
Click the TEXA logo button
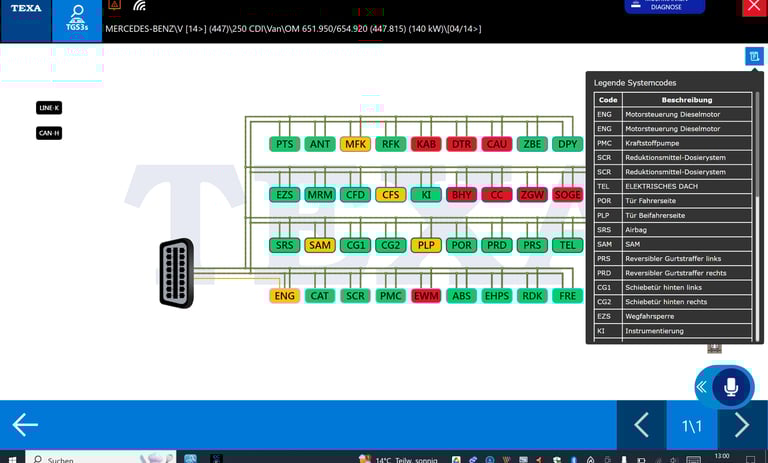[x=26, y=21]
